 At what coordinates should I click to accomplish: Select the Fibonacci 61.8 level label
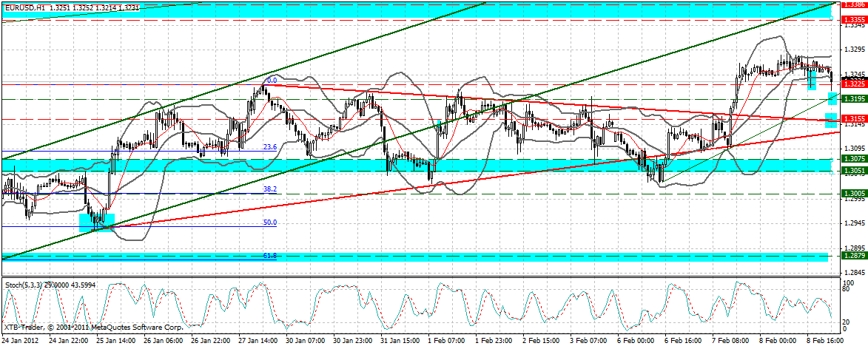click(269, 257)
